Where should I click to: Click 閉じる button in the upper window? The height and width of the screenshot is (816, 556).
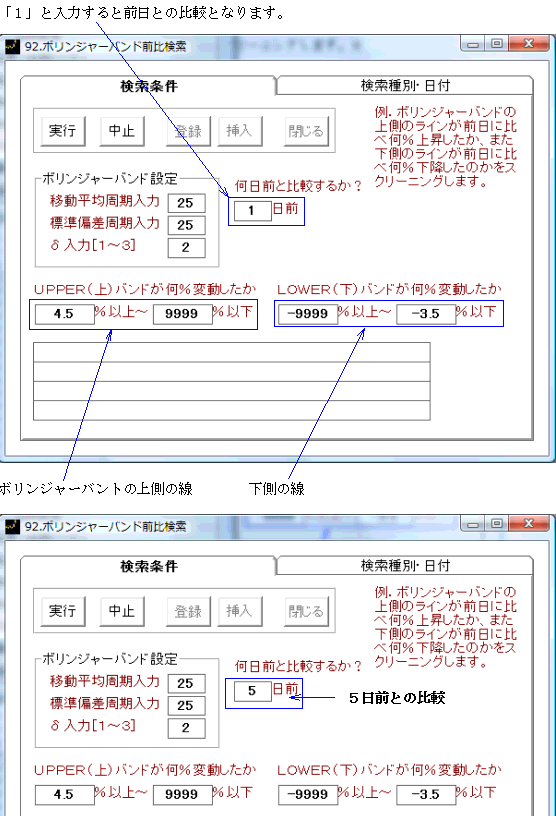pyautogui.click(x=306, y=131)
